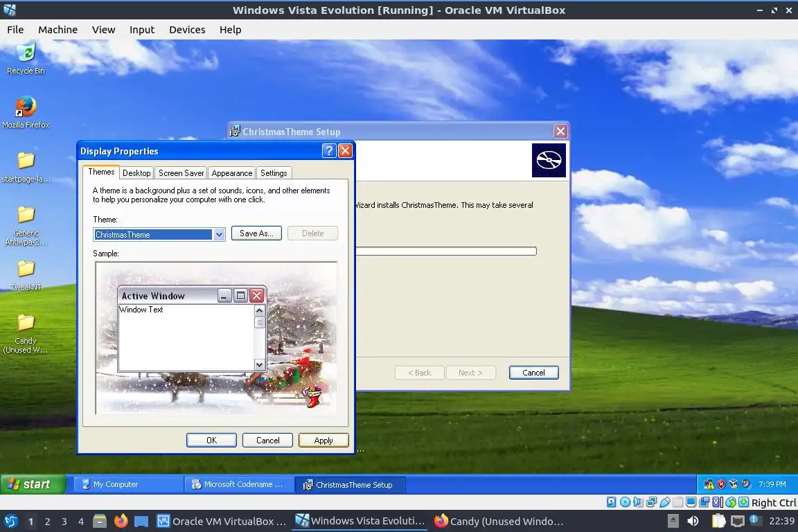The height and width of the screenshot is (532, 798).
Task: Click the XP tray network warning icon
Action: click(x=709, y=484)
